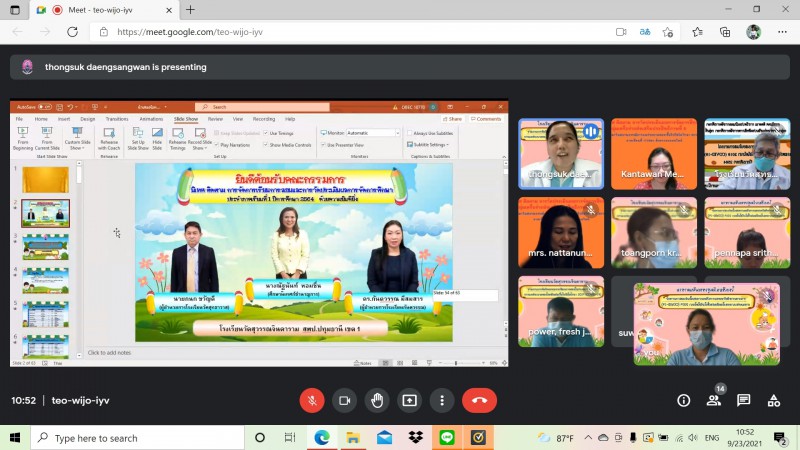Click the Present now screen share icon
The height and width of the screenshot is (450, 800).
point(410,400)
